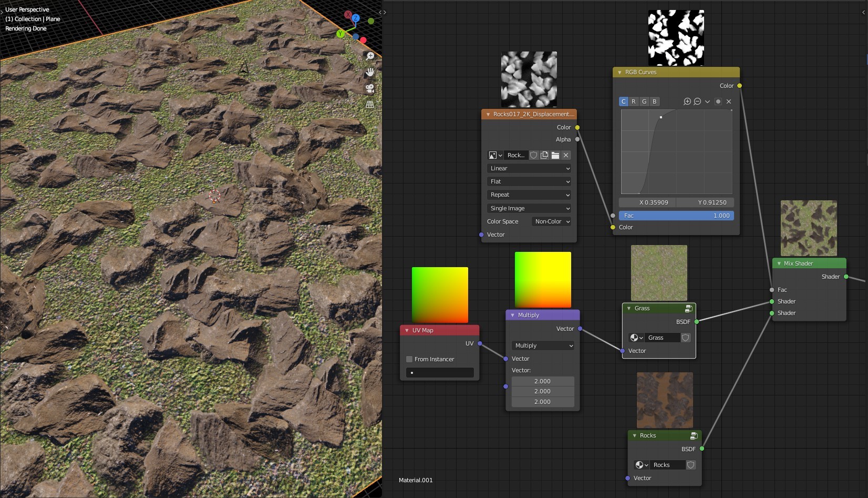Select the R curve channel
The image size is (868, 498).
[x=634, y=101]
